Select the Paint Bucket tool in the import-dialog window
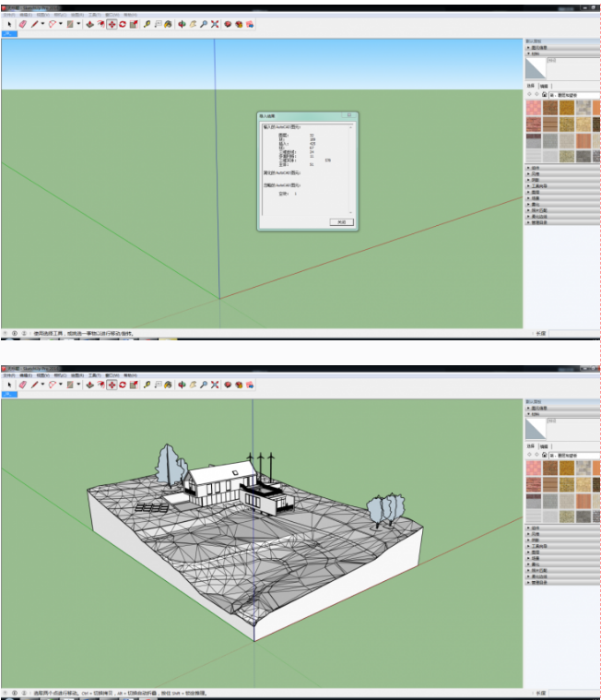This screenshot has width=601, height=700. pyautogui.click(x=168, y=24)
